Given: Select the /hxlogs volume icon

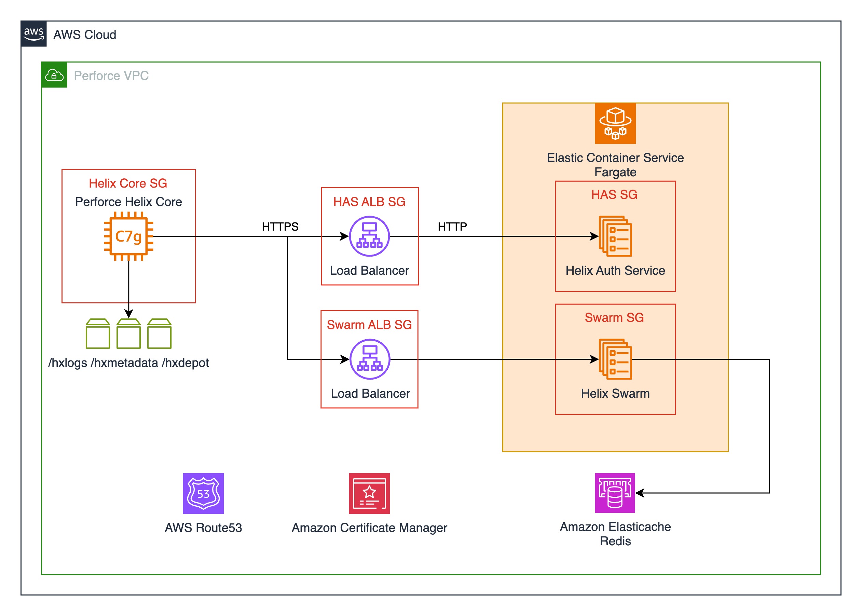Looking at the screenshot, I should 98,333.
